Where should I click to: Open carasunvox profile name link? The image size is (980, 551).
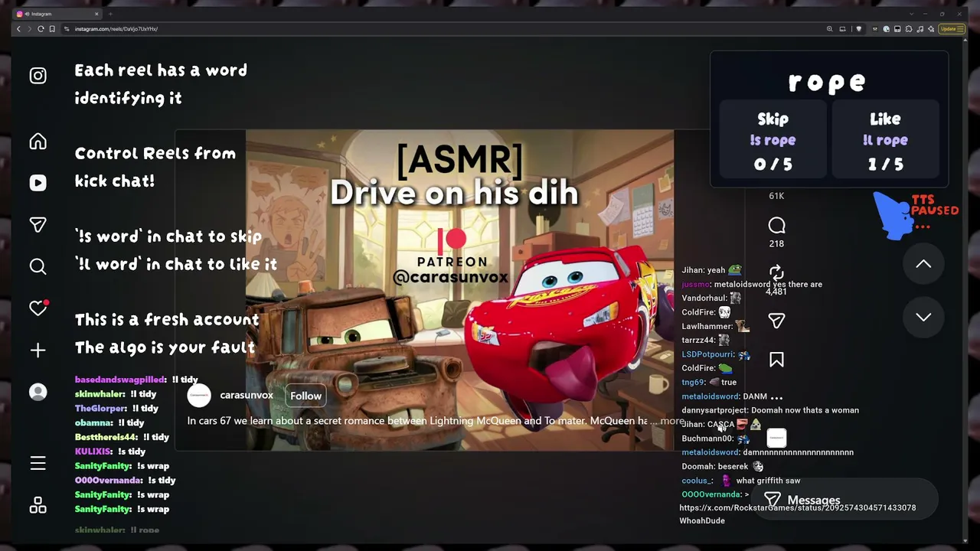tap(247, 395)
